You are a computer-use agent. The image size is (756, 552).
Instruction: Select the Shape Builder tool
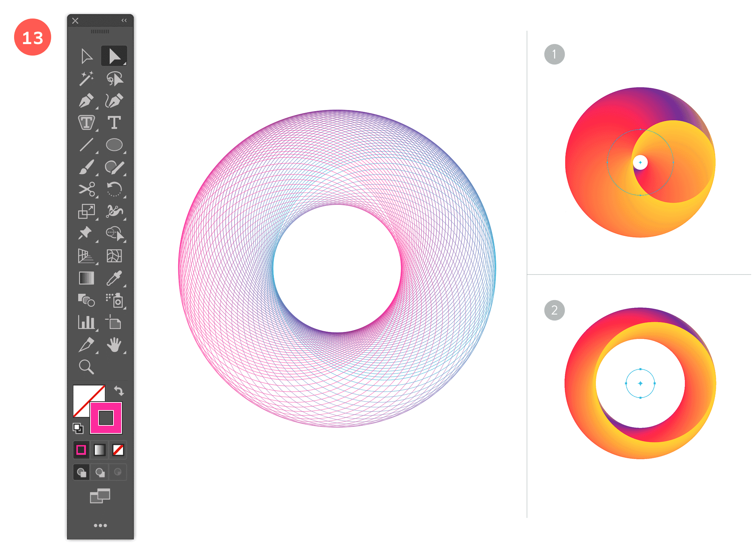point(115,234)
